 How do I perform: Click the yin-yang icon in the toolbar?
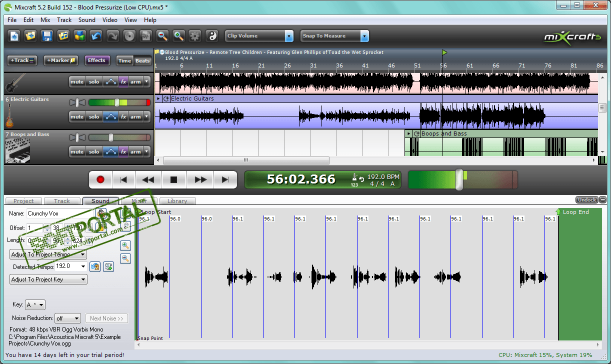point(212,36)
